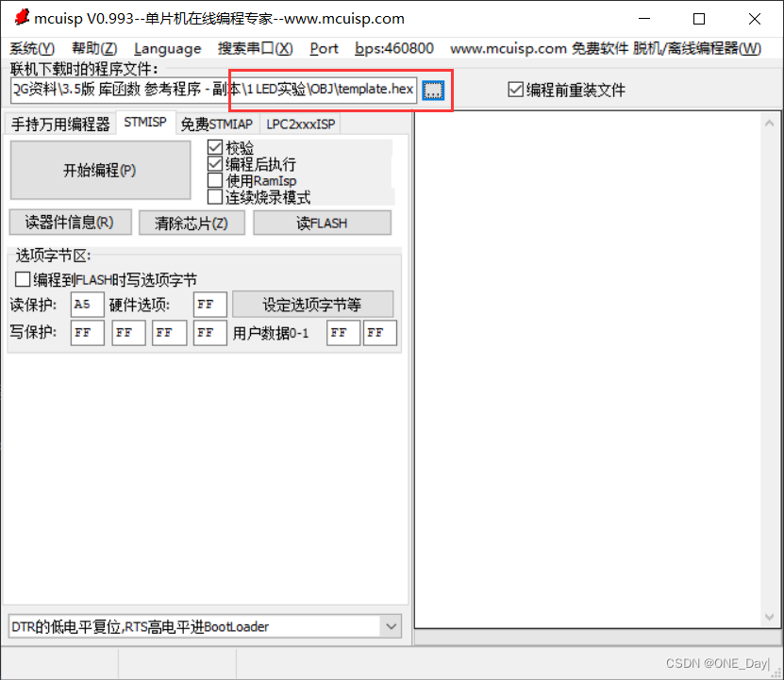Click the program file path input field
The image size is (784, 680).
pyautogui.click(x=213, y=90)
